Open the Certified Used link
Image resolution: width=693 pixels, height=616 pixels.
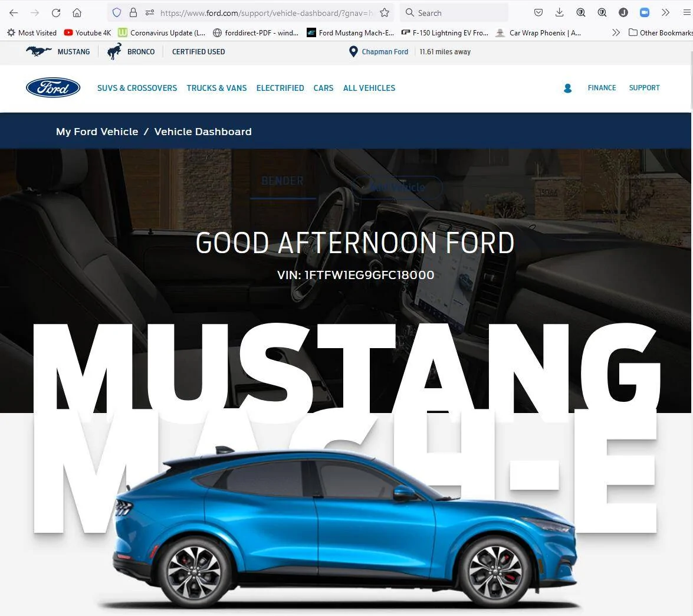(198, 52)
